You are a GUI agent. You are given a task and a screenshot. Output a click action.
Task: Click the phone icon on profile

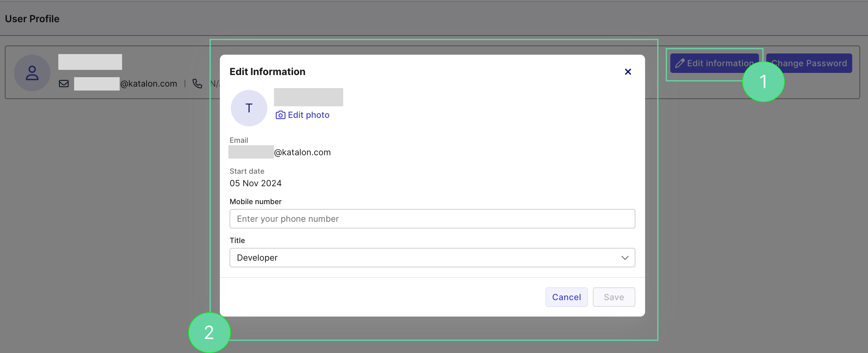click(x=198, y=83)
